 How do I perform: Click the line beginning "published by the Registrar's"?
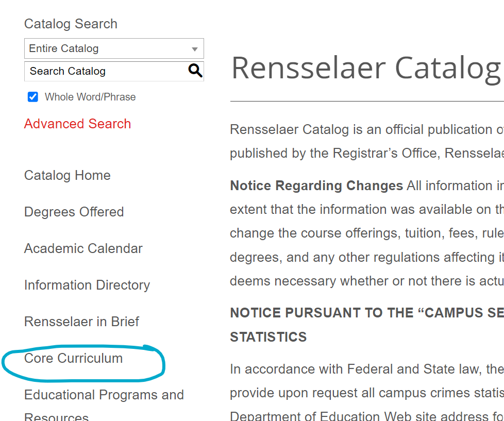point(366,153)
